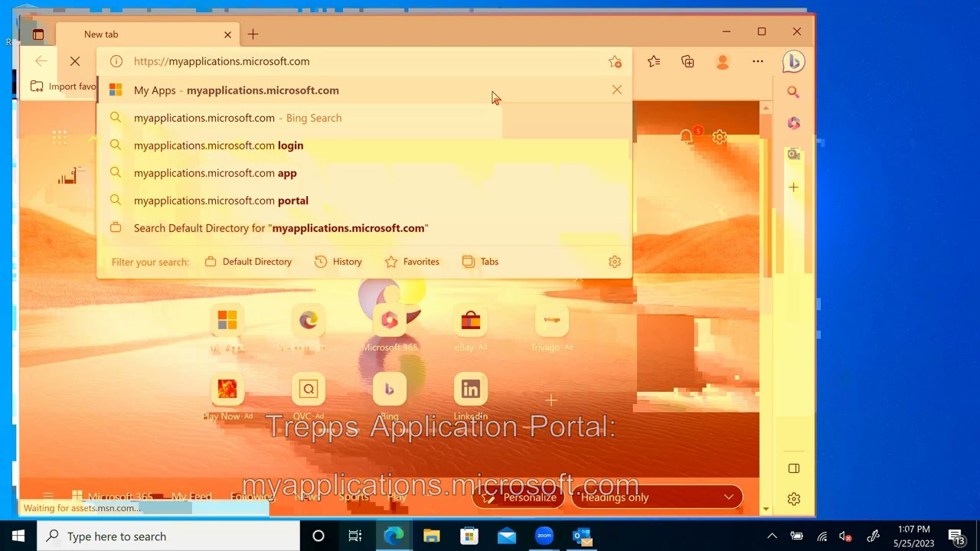Open Cortana circle in taskbar
The image size is (980, 551).
click(318, 536)
